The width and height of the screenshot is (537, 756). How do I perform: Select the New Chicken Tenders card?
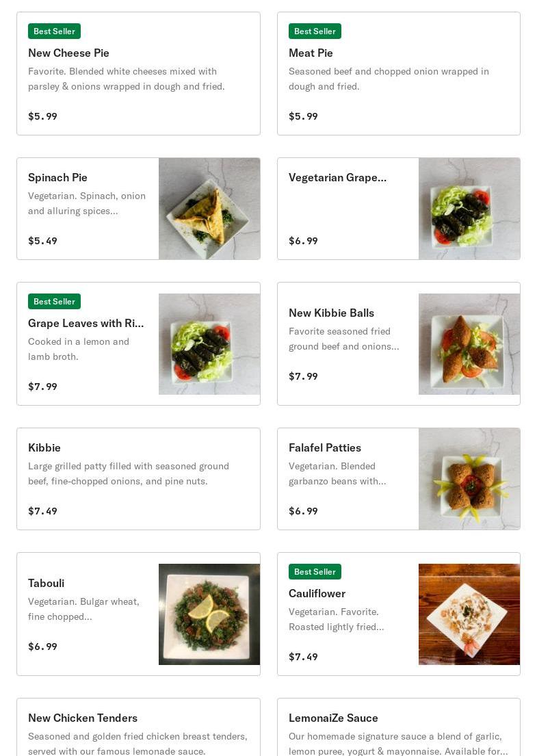tap(138, 727)
